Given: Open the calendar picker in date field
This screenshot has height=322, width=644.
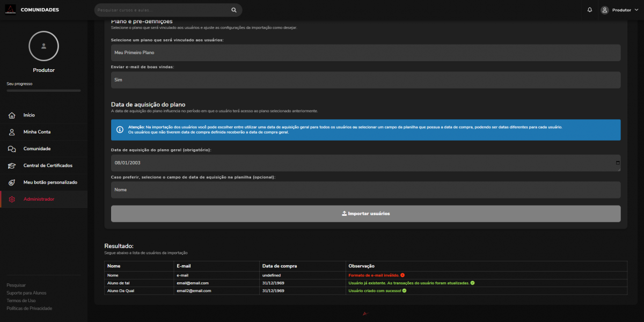Looking at the screenshot, I should (x=617, y=163).
